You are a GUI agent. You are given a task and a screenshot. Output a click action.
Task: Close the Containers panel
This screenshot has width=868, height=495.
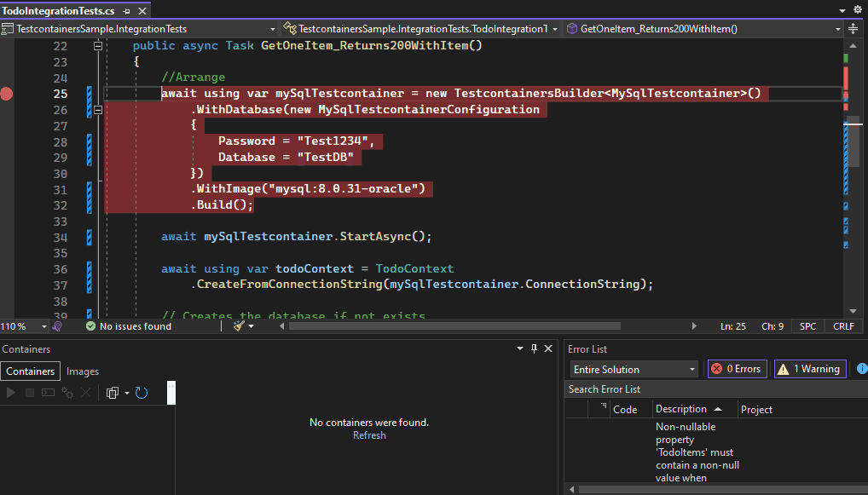tap(548, 348)
